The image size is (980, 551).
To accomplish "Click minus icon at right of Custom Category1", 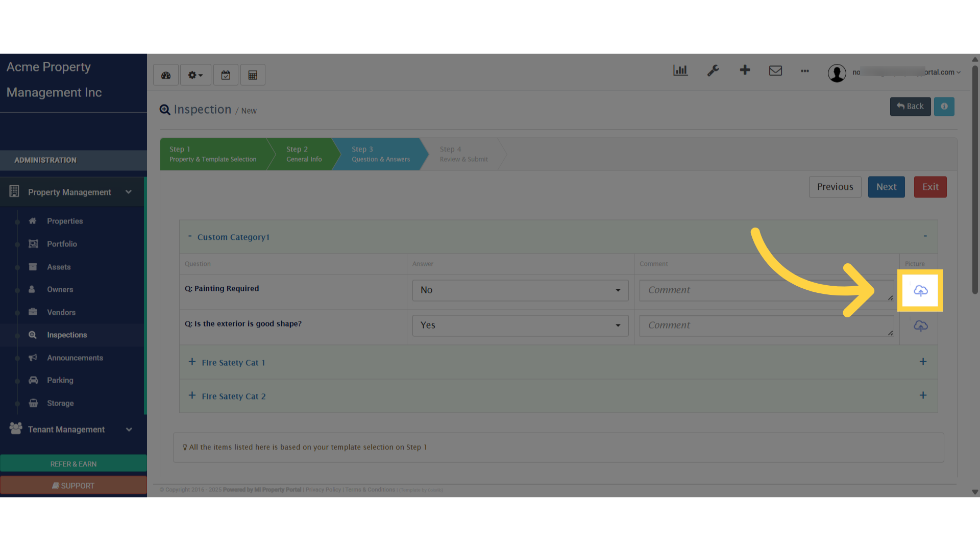I will (x=925, y=236).
